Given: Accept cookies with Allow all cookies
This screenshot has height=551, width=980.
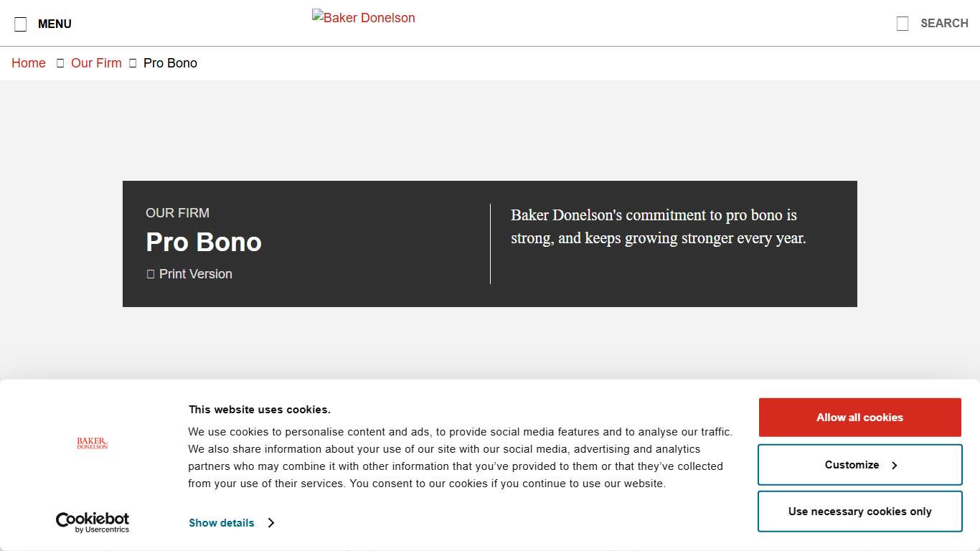Looking at the screenshot, I should coord(859,417).
